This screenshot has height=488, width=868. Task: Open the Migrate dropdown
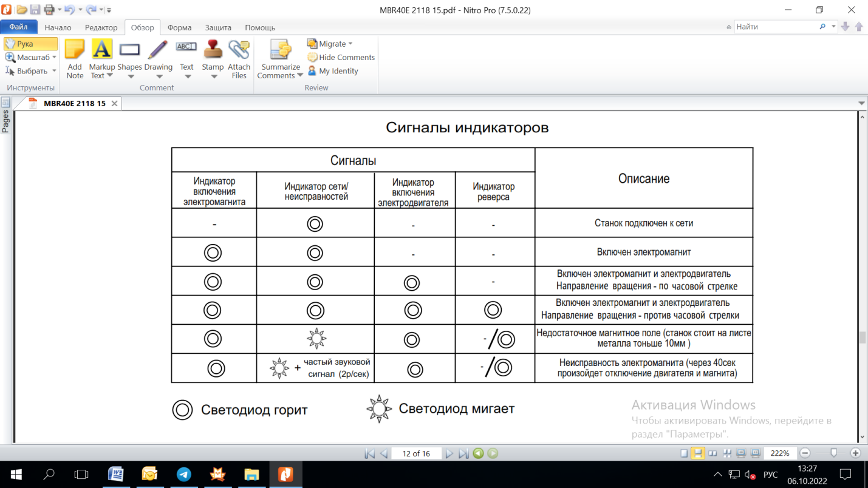(x=330, y=44)
